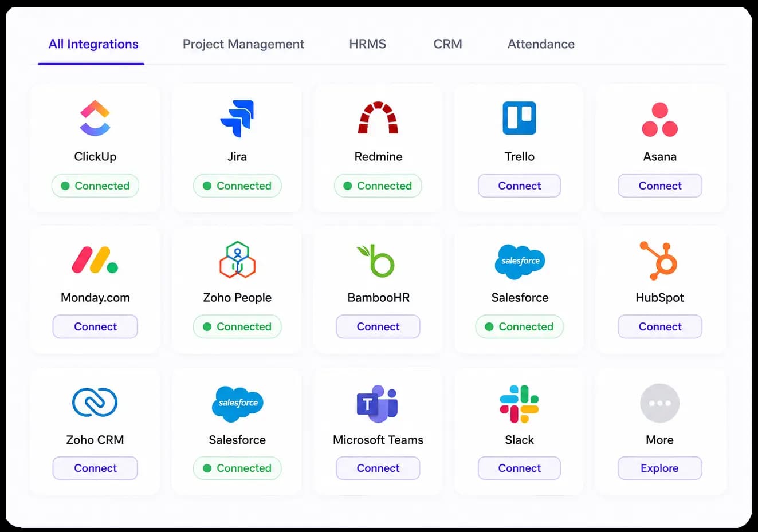
Task: Click the BambooHR name label
Action: click(378, 297)
